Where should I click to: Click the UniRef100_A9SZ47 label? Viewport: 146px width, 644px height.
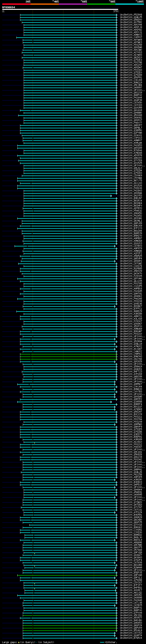coord(131,65)
